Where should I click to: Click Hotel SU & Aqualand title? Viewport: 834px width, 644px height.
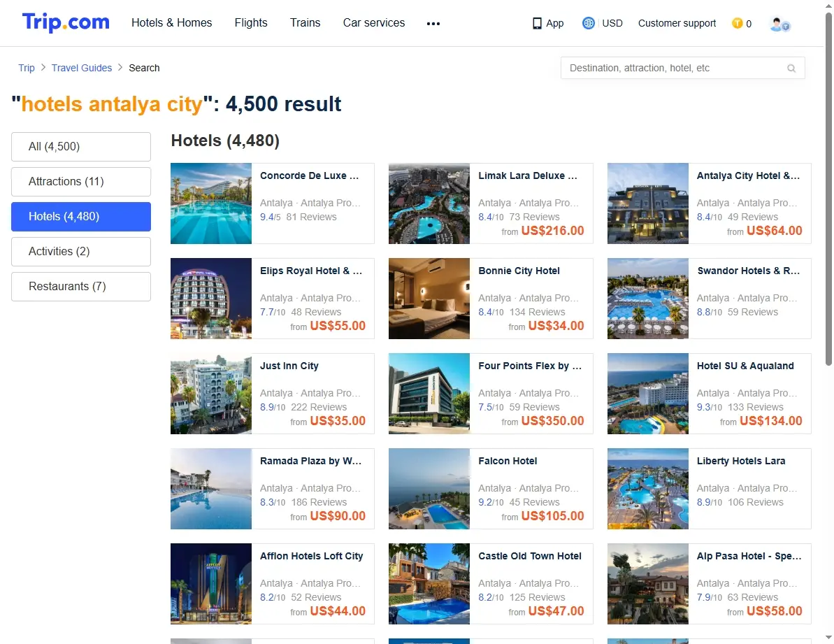745,366
